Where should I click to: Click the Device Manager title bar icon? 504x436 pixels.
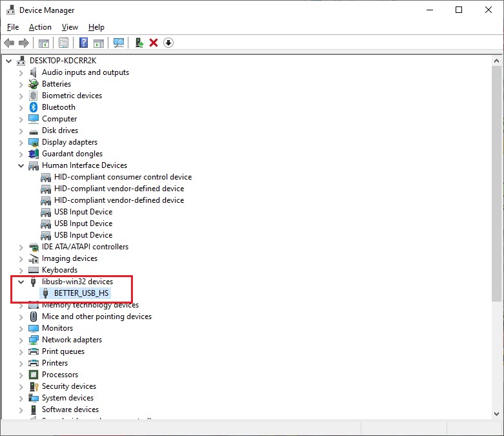10,10
